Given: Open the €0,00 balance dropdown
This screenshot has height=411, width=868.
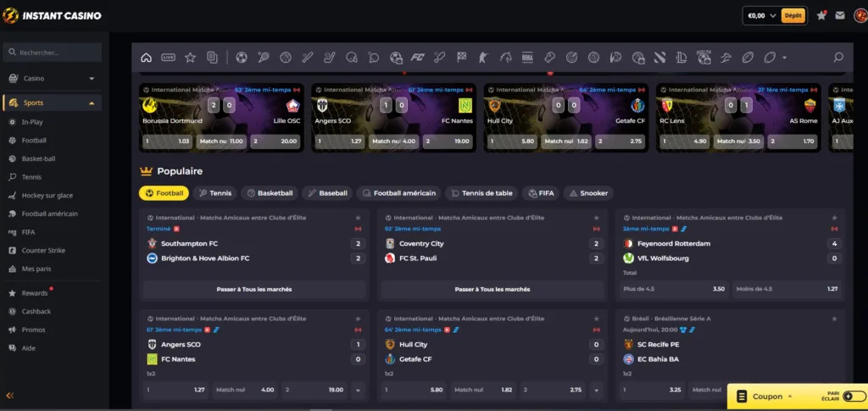Looking at the screenshot, I should click(x=762, y=15).
